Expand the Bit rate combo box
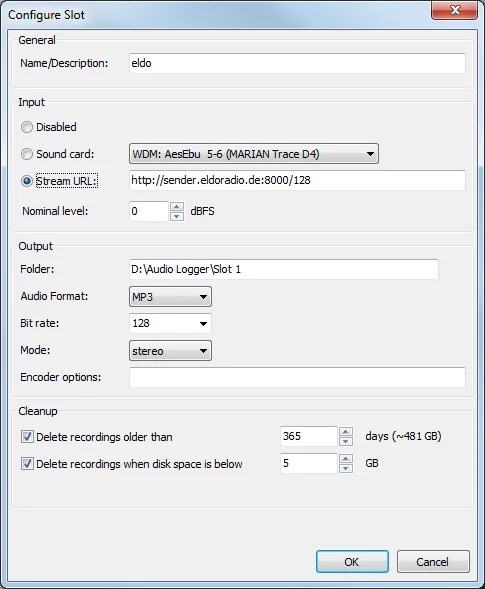Image resolution: width=485 pixels, height=589 pixels. click(170, 323)
